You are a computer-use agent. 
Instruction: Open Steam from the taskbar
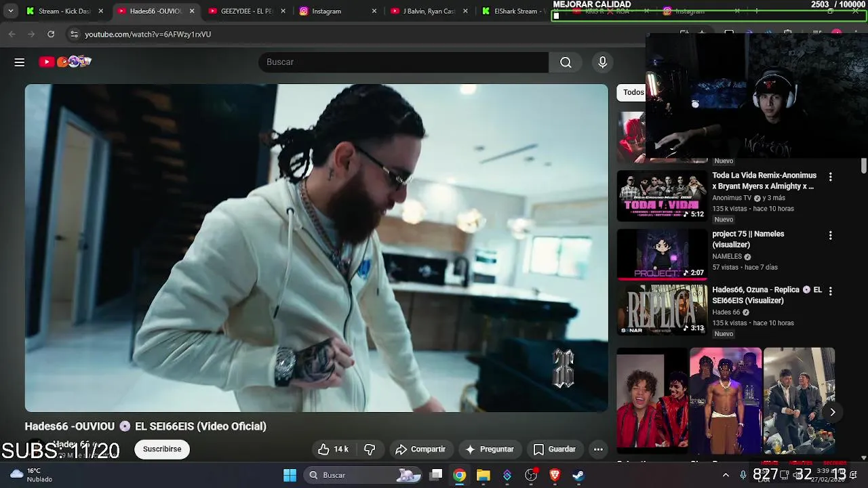(578, 475)
